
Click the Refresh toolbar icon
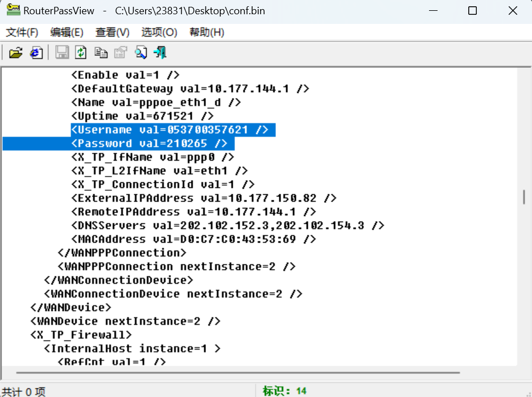81,53
